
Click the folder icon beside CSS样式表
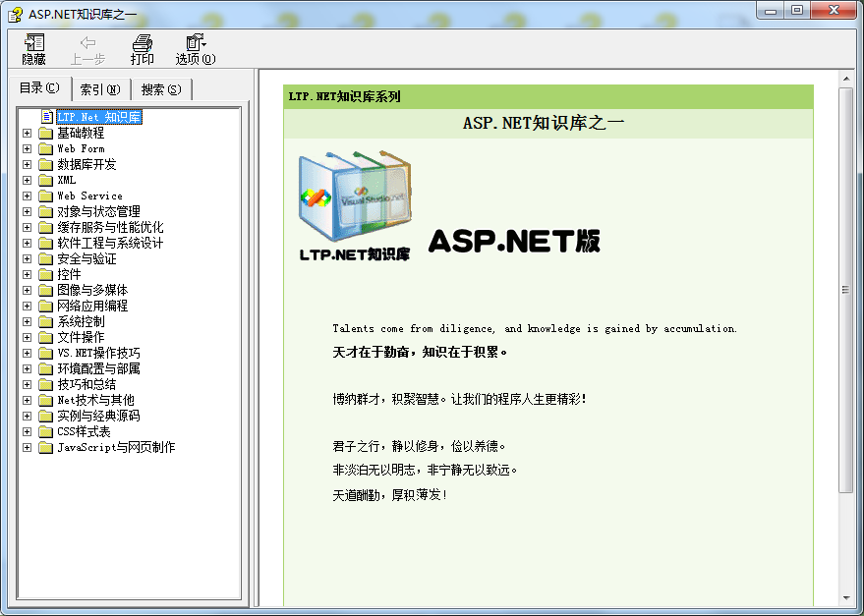[x=45, y=431]
